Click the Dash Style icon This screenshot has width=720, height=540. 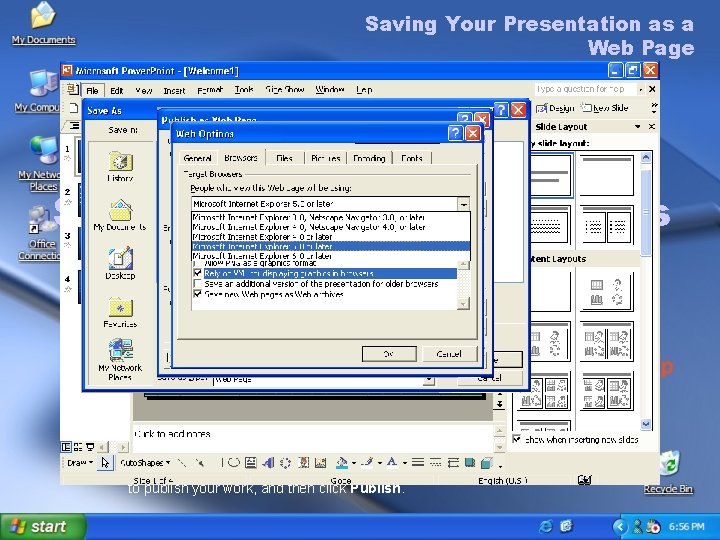pyautogui.click(x=435, y=462)
